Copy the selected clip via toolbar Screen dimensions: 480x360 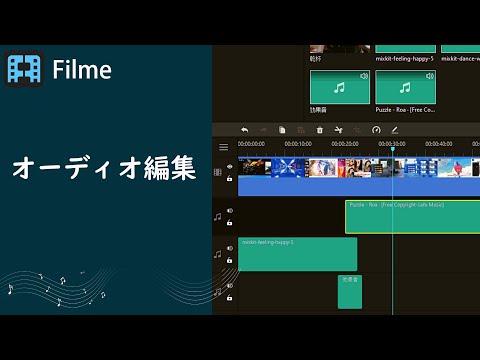point(282,130)
